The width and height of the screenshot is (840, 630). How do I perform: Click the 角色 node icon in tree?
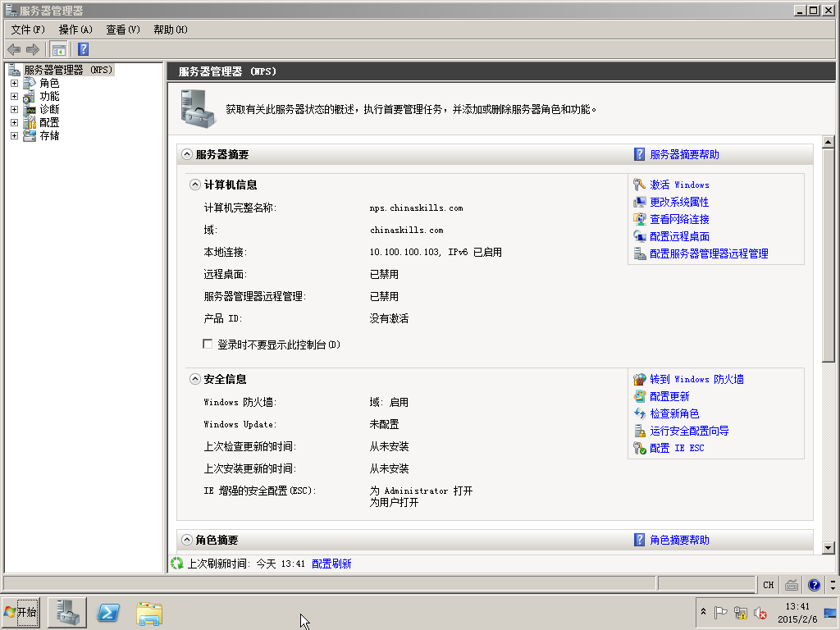point(30,83)
